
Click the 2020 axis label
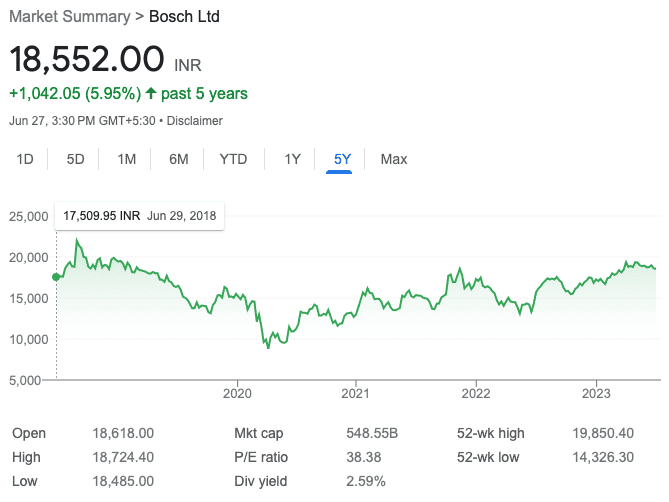(x=237, y=393)
